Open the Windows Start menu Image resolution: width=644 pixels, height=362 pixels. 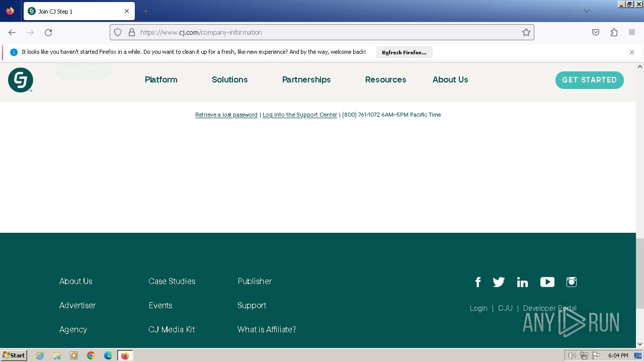(14, 355)
